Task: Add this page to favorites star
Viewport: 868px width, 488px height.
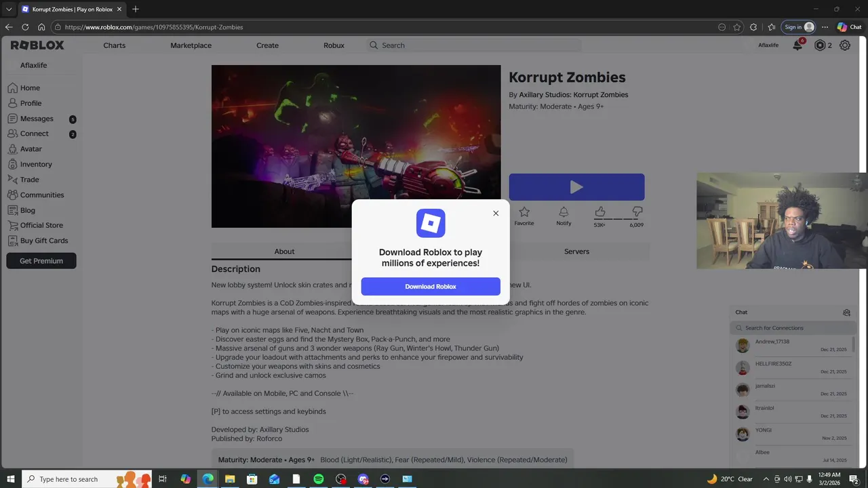Action: tap(737, 27)
